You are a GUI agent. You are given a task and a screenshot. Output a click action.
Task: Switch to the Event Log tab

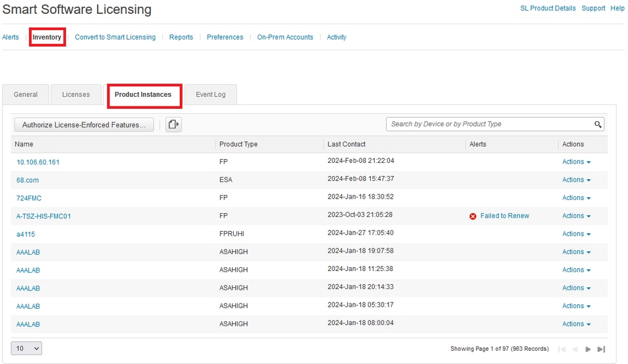click(211, 94)
